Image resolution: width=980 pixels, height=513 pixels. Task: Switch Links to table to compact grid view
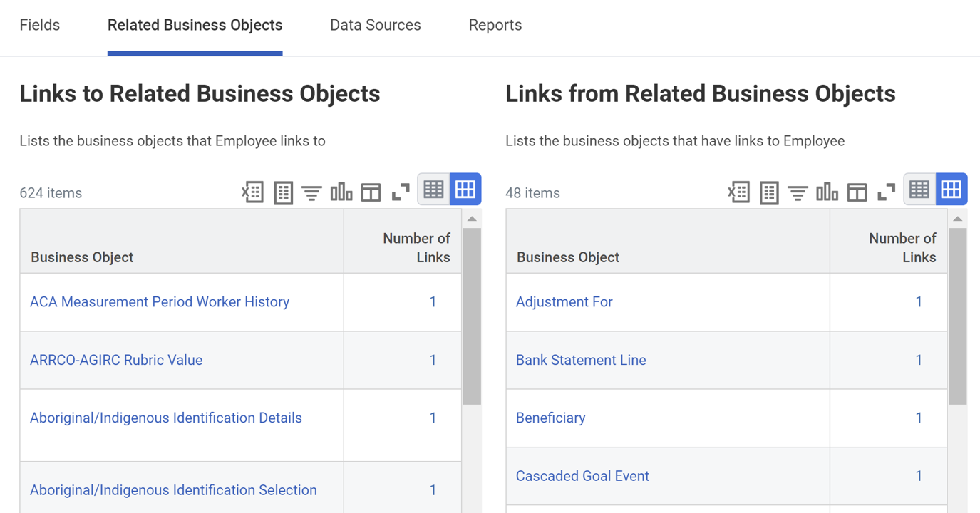(433, 190)
